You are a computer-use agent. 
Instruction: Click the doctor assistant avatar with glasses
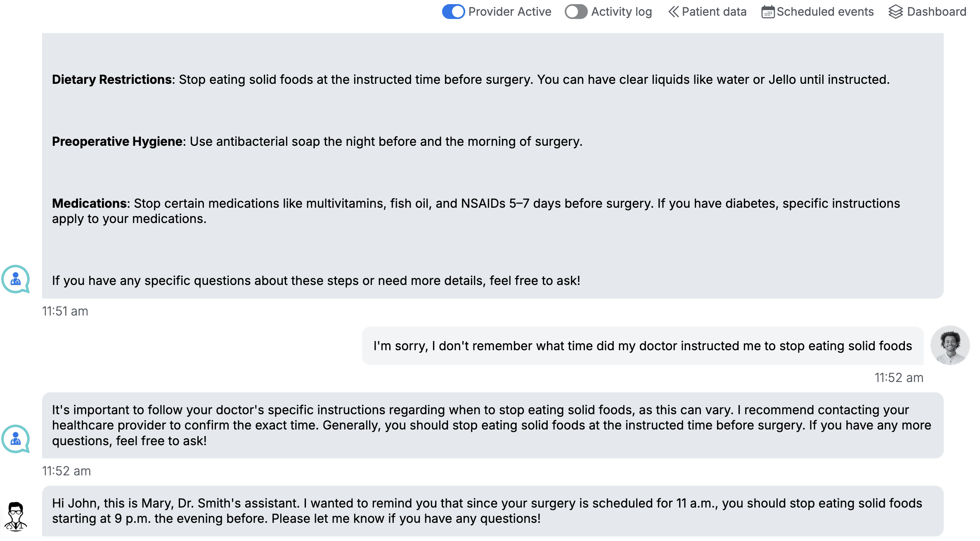[16, 516]
